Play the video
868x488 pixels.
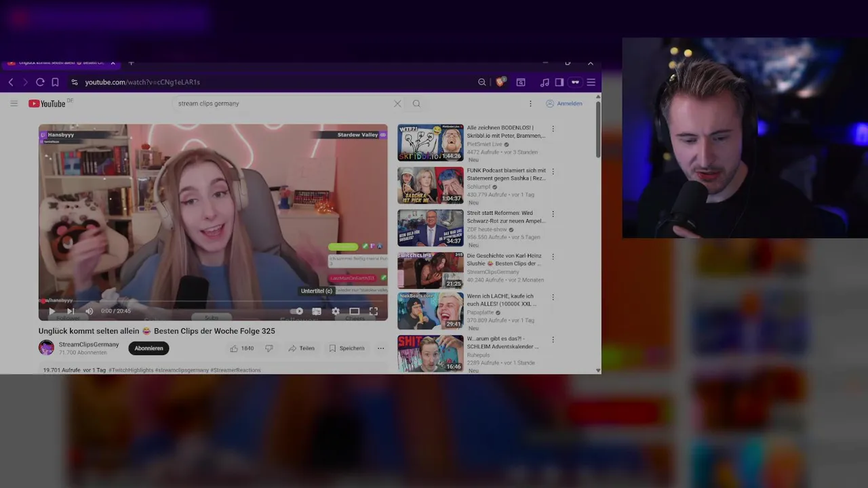(52, 311)
